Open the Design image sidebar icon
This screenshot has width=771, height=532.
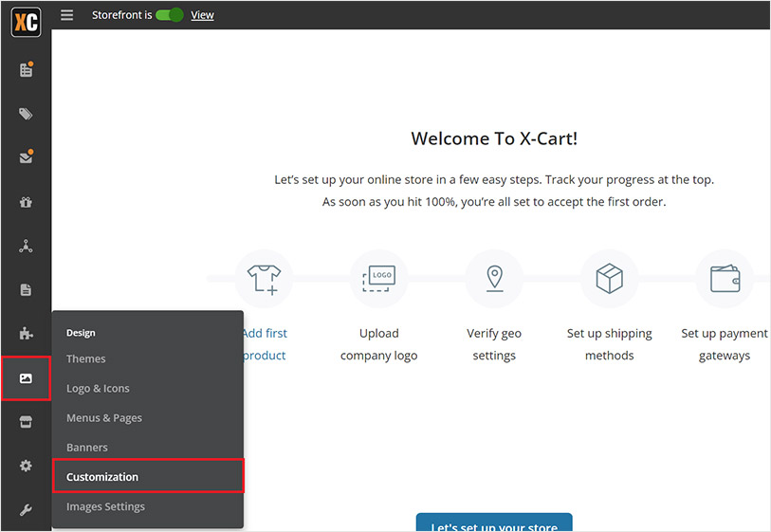[x=26, y=378]
